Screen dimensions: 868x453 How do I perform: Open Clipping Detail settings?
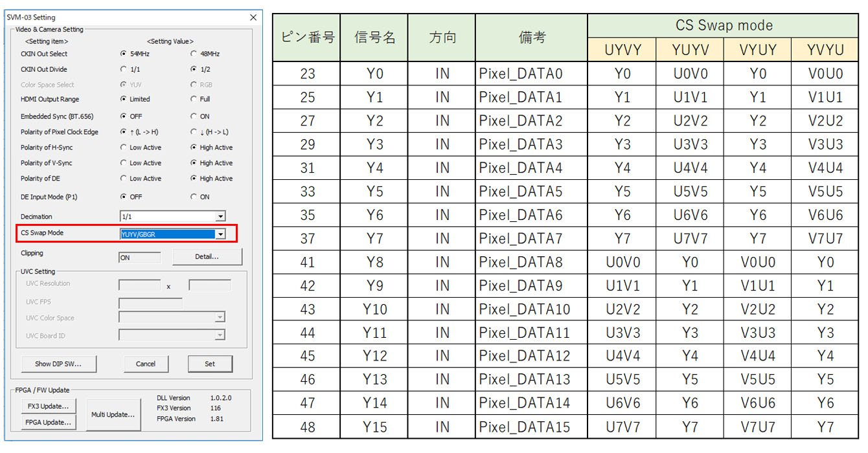click(x=207, y=257)
